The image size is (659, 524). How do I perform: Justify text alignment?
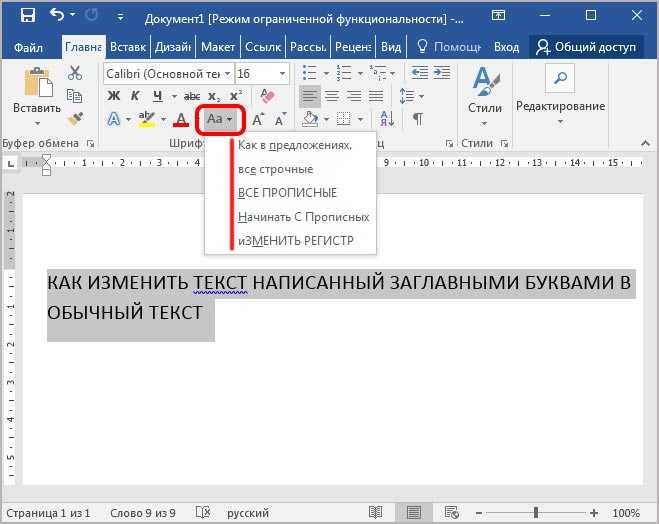377,96
